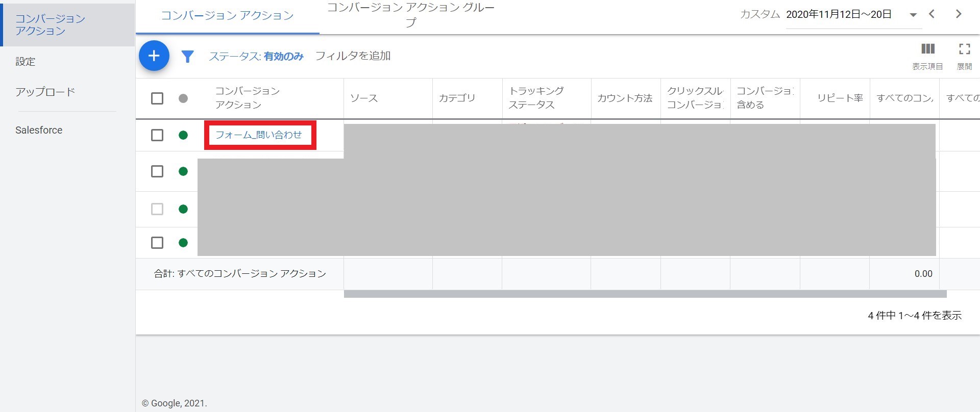Open the フォーム_問い合わせ conversion action link

coord(259,135)
